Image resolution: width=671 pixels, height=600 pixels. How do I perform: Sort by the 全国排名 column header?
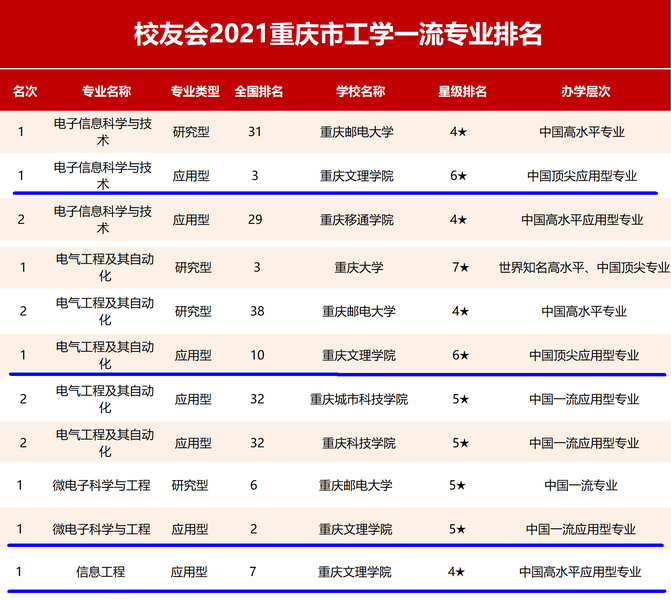coord(258,91)
